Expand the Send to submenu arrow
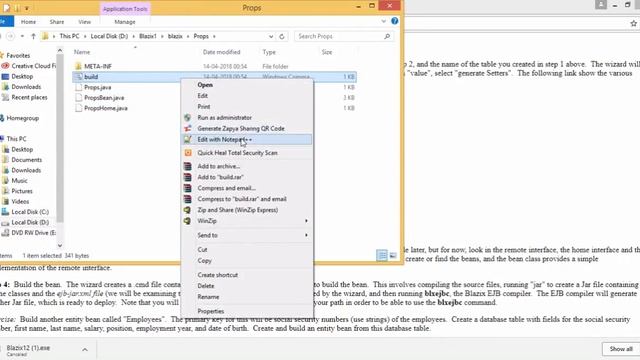Image resolution: width=640 pixels, height=360 pixels. point(306,235)
